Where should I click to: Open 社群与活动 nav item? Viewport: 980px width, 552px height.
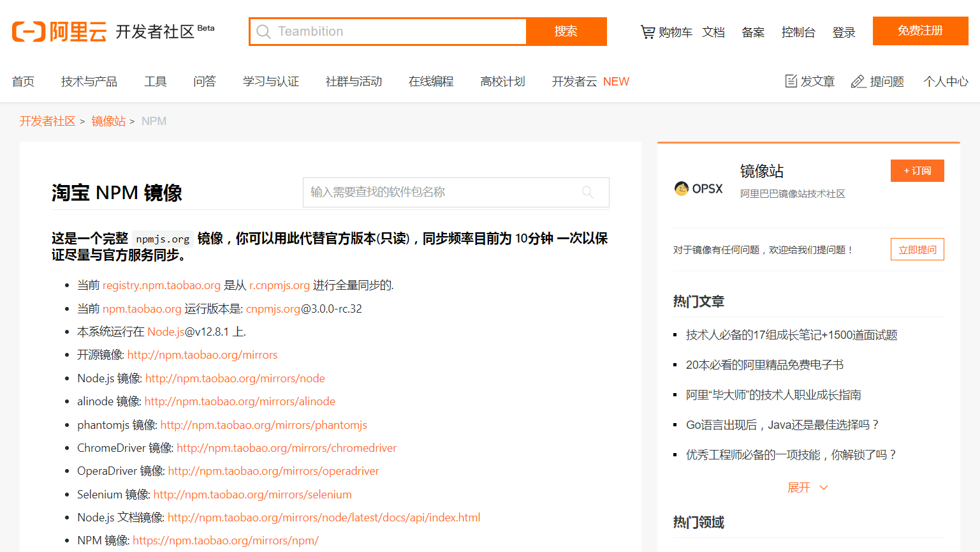click(x=354, y=82)
